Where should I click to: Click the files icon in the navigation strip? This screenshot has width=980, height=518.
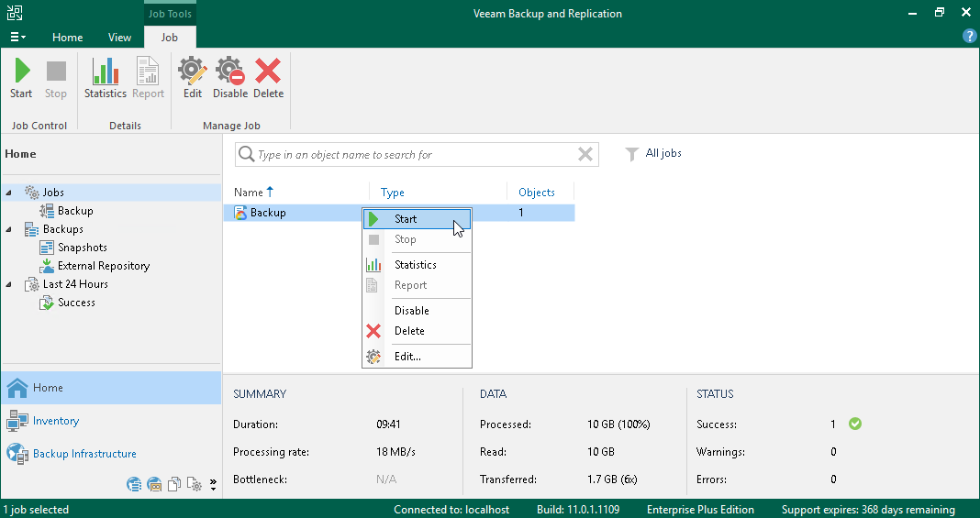[x=174, y=484]
